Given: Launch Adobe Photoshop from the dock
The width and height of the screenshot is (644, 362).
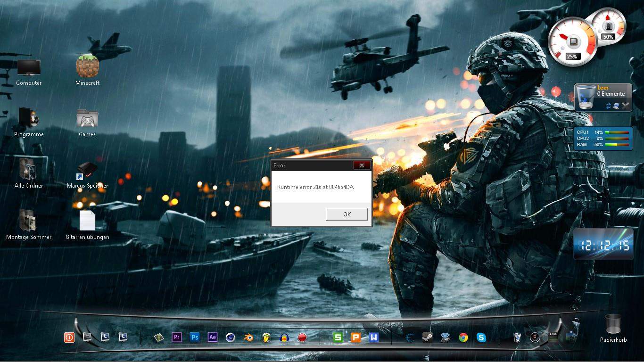Looking at the screenshot, I should coord(195,337).
